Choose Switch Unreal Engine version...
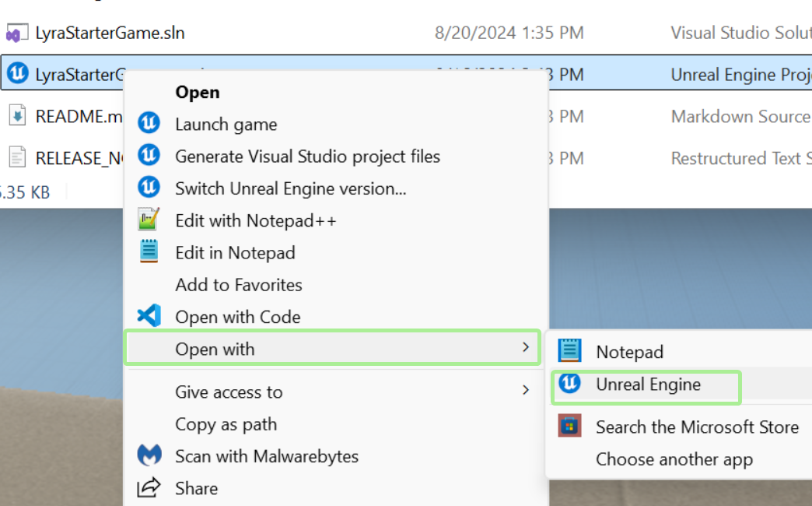Screen dimensions: 812x506 [291, 188]
